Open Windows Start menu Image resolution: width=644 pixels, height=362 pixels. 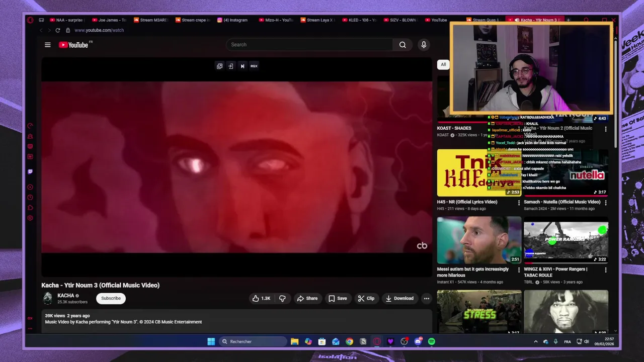(x=211, y=341)
